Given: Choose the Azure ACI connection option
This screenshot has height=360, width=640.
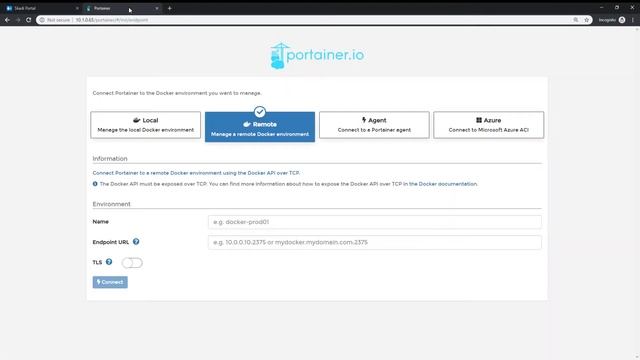Looking at the screenshot, I should (488, 125).
